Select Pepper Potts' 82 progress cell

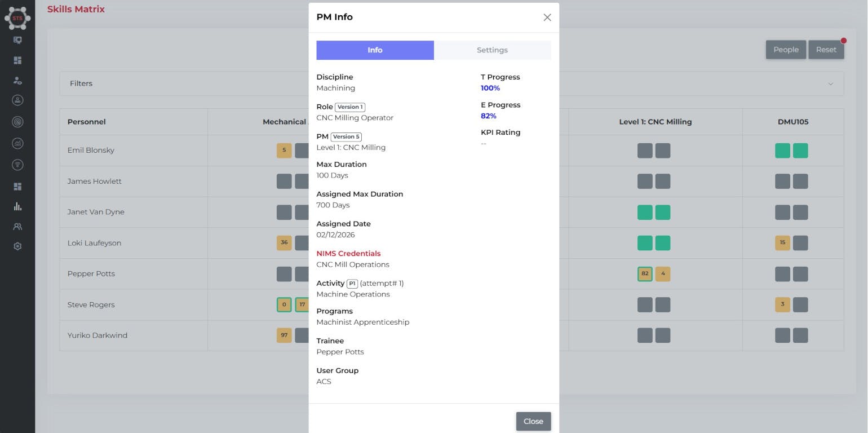pyautogui.click(x=645, y=273)
